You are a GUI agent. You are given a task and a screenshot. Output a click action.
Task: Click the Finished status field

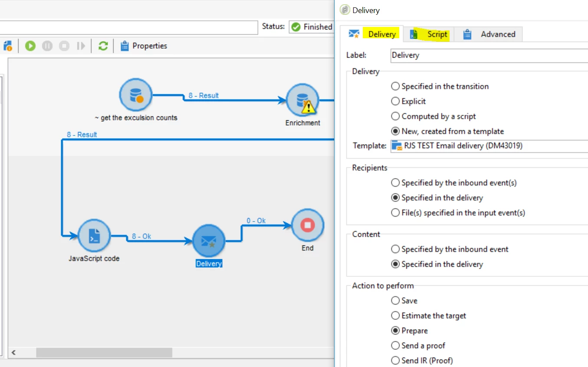coord(311,27)
